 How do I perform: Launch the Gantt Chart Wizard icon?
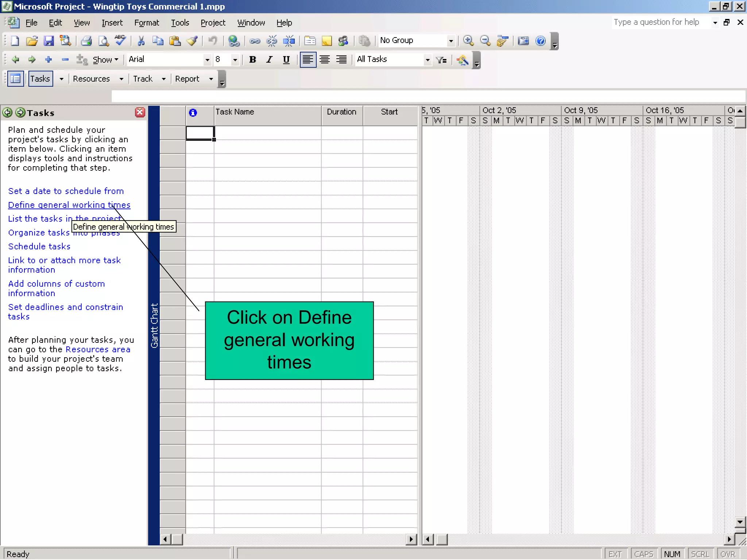462,60
